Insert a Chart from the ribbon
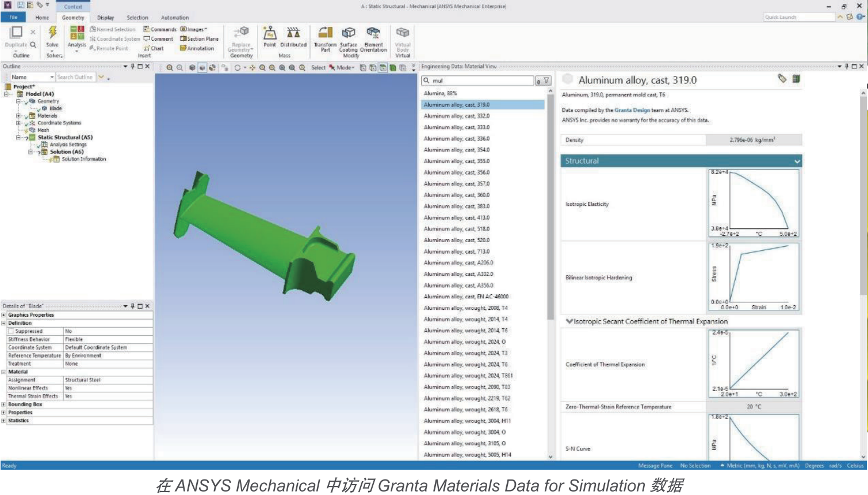868x495 pixels. coord(154,48)
